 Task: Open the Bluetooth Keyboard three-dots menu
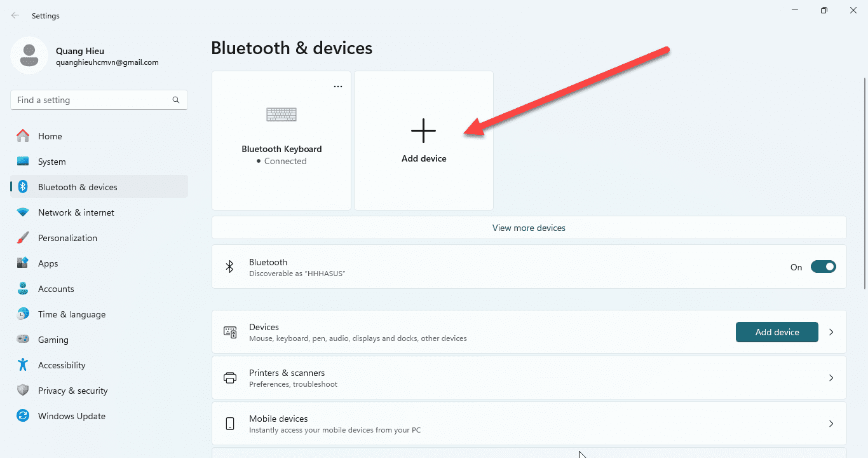[338, 87]
